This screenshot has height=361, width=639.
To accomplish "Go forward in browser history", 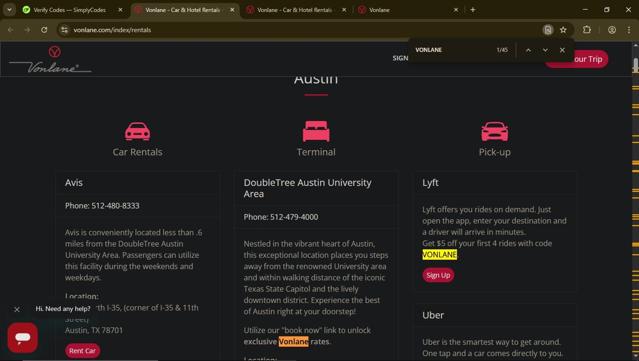I will pyautogui.click(x=27, y=30).
